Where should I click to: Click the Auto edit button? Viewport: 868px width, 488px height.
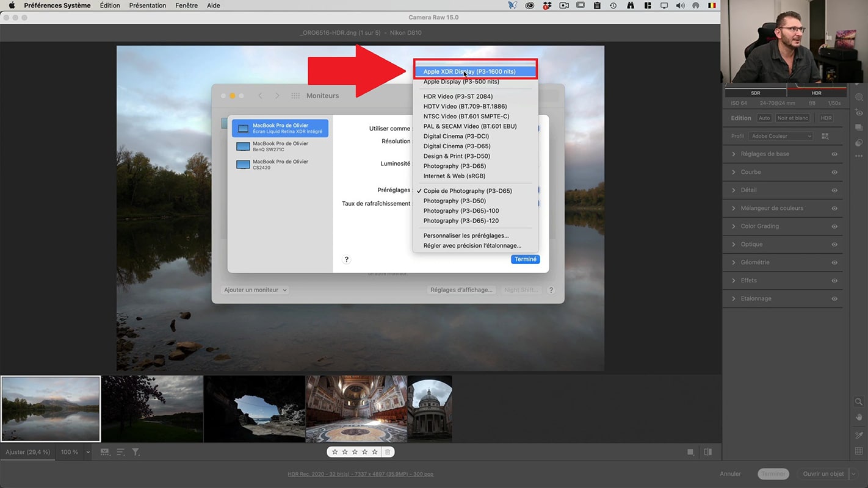click(764, 118)
